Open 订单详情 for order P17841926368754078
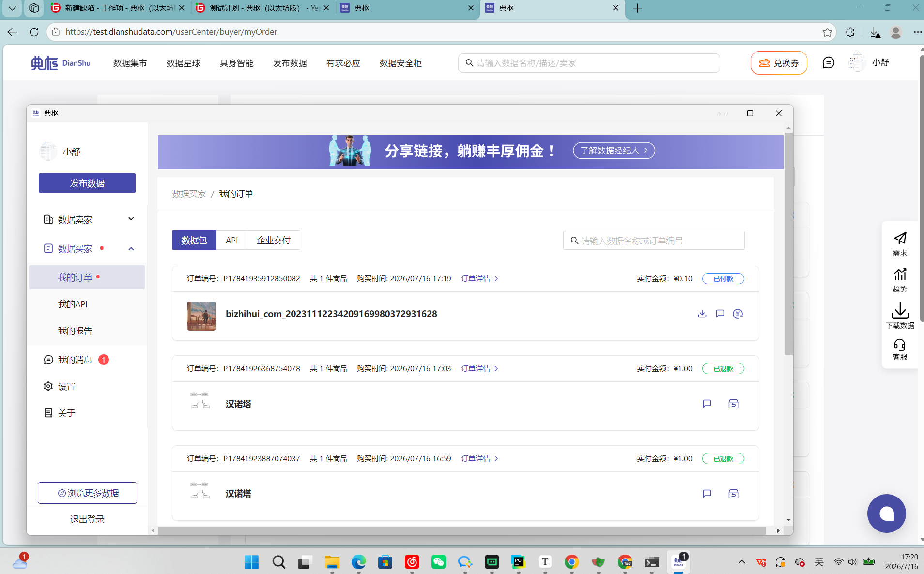The width and height of the screenshot is (924, 574). (479, 369)
